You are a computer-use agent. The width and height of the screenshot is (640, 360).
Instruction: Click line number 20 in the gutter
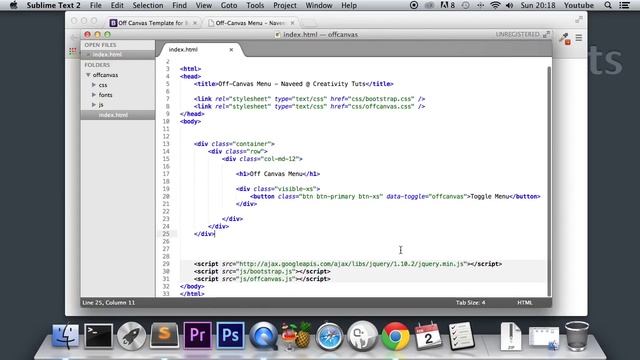pos(166,196)
